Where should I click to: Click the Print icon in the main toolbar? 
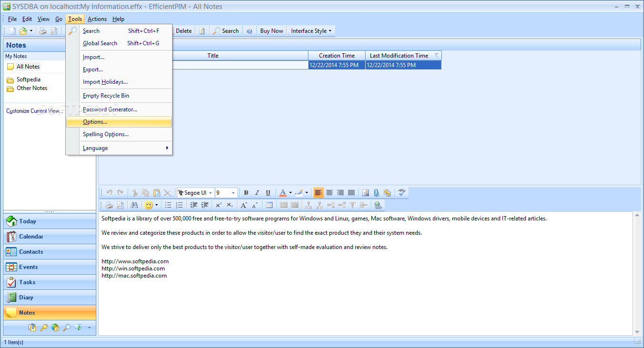coord(43,31)
